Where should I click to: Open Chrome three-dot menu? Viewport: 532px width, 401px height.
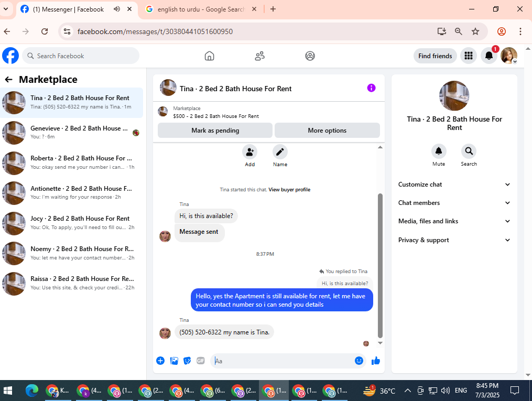point(520,31)
